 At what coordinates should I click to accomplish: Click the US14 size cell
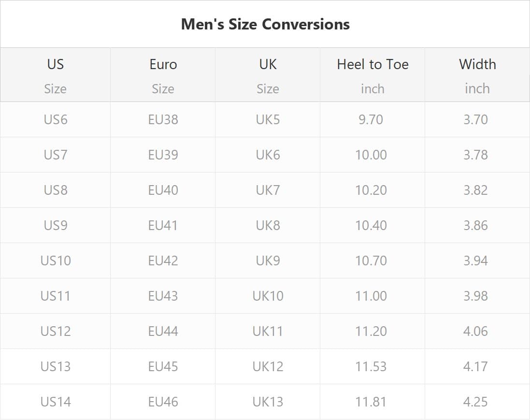[55, 402]
